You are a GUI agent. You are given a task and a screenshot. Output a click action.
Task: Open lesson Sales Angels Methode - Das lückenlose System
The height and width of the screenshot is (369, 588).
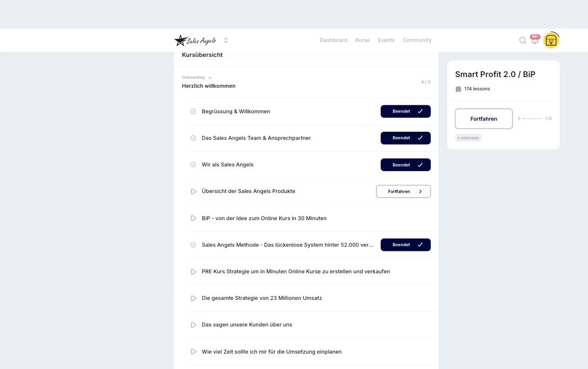point(287,245)
